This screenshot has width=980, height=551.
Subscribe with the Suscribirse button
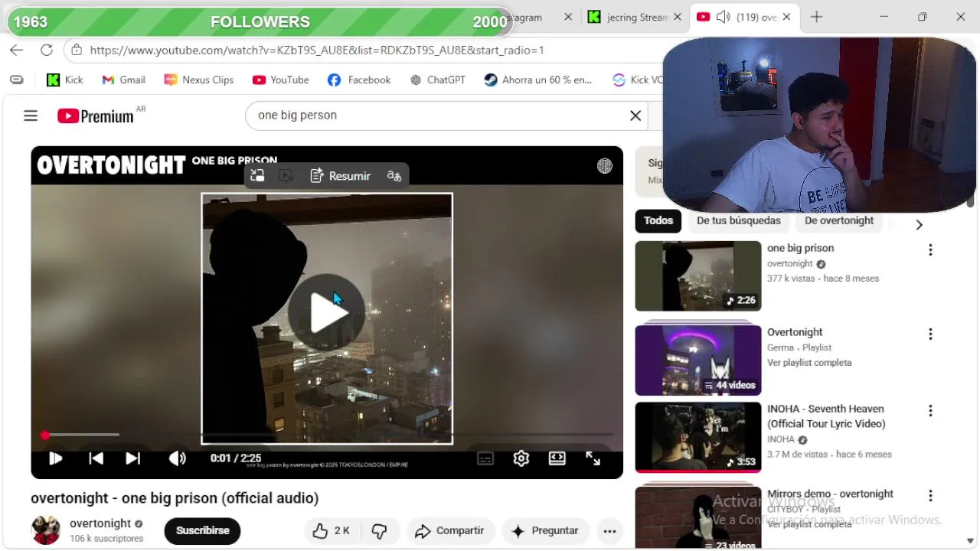pyautogui.click(x=203, y=530)
